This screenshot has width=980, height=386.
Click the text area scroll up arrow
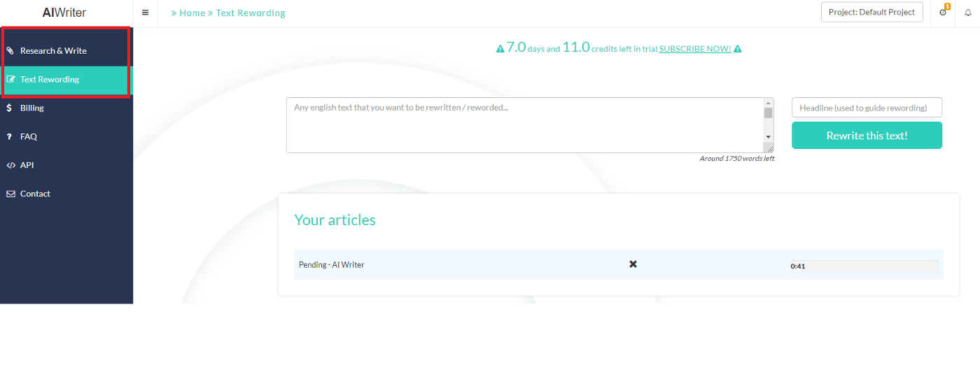pyautogui.click(x=768, y=103)
